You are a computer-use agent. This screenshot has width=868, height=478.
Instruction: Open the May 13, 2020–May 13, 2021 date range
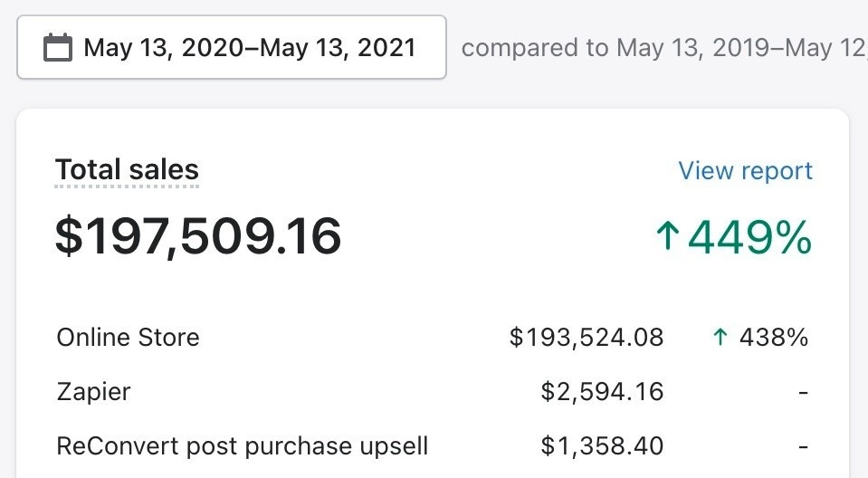pos(249,47)
